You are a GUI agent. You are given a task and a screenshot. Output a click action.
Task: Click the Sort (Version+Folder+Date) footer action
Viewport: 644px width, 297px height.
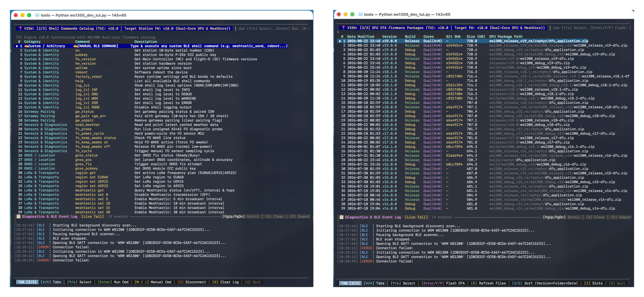click(x=545, y=283)
